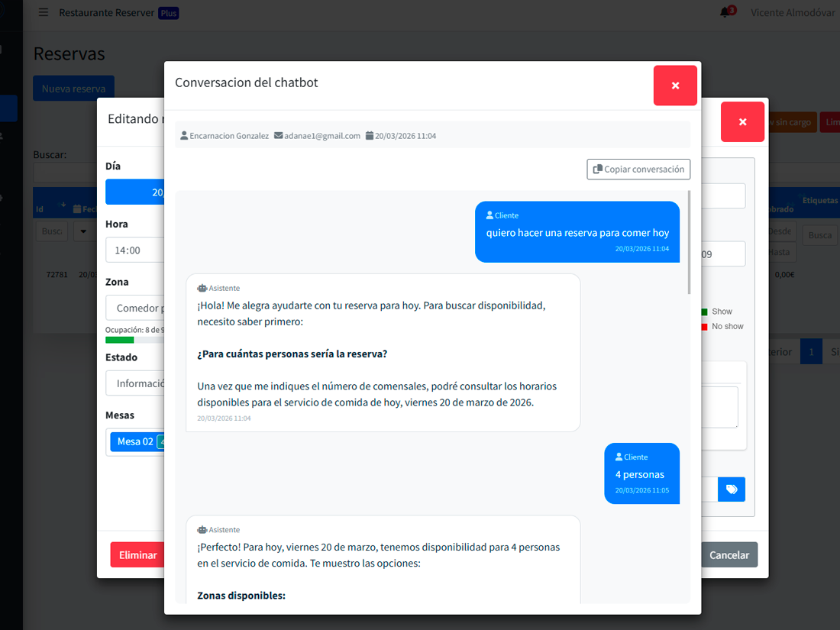
Task: Click the red No show legend swatch
Action: [x=705, y=327]
